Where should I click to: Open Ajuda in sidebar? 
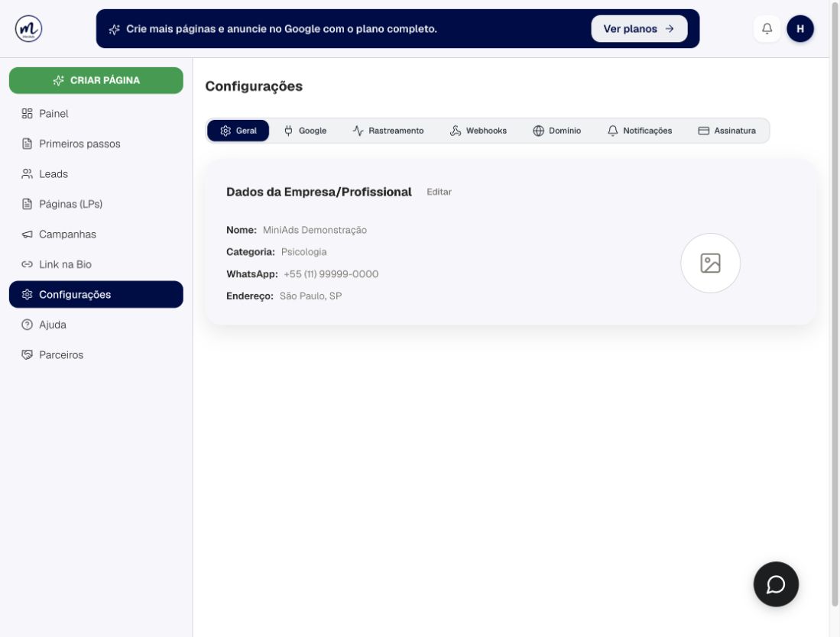[96, 325]
